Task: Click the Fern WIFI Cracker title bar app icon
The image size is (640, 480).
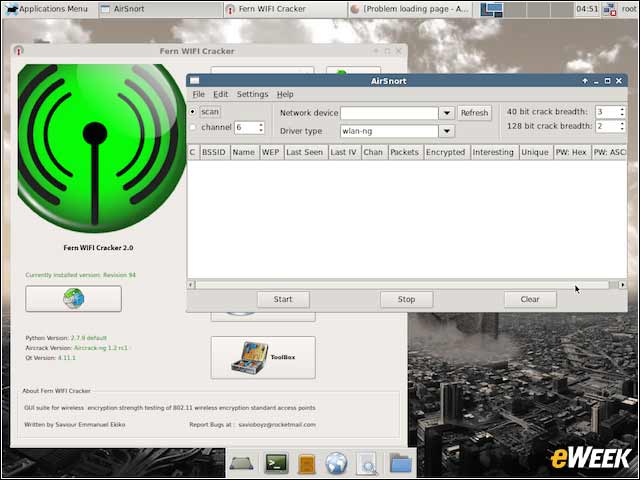Action: click(x=19, y=51)
